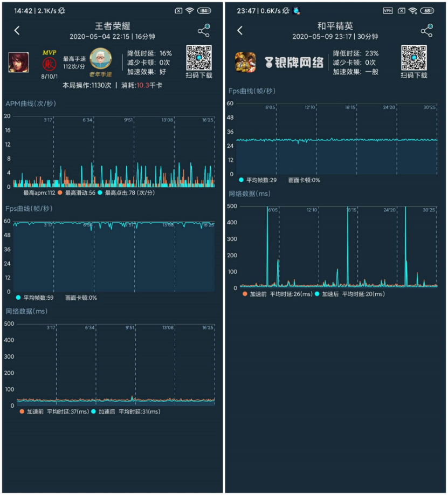This screenshot has height=495, width=448.
Task: Tap 扫码下载 label under left QR code
Action: point(199,75)
